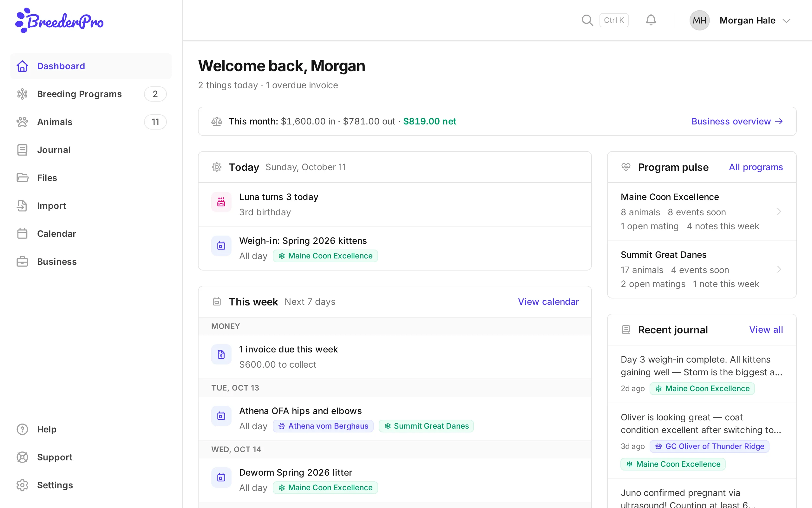The image size is (812, 508).
Task: Open the Oliver is looking great journal entry
Action: [702, 441]
